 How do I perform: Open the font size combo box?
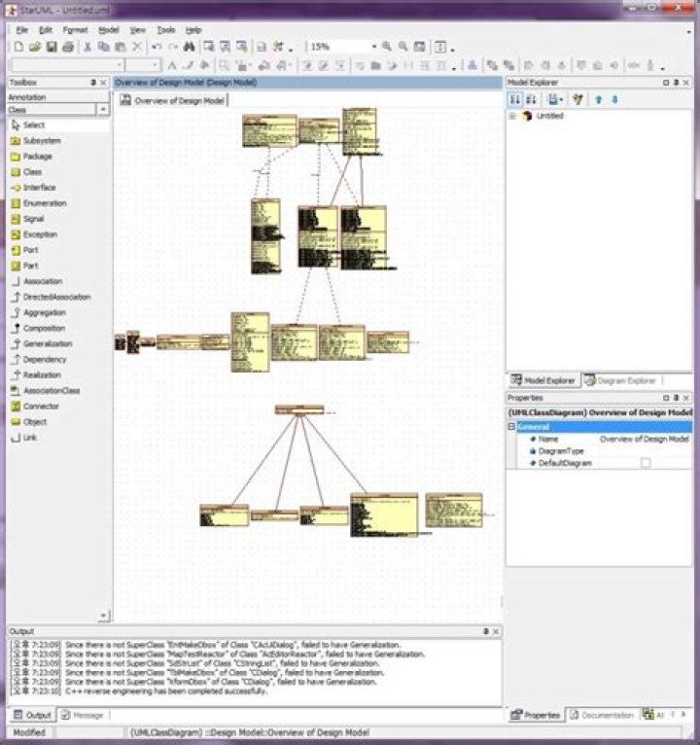144,65
